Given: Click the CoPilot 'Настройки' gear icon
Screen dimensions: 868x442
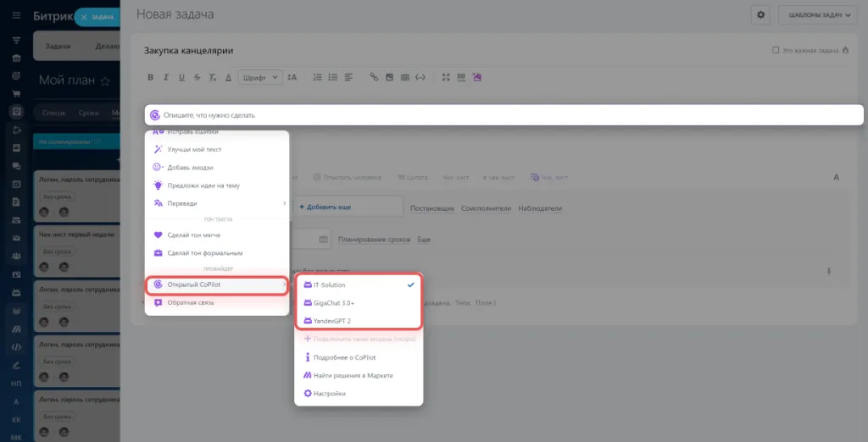Looking at the screenshot, I should 309,393.
